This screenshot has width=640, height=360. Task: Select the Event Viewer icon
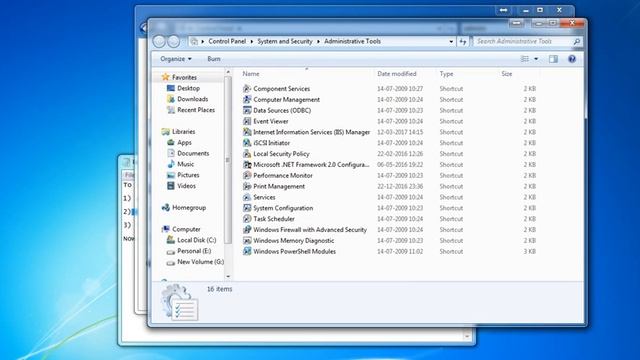(x=247, y=121)
